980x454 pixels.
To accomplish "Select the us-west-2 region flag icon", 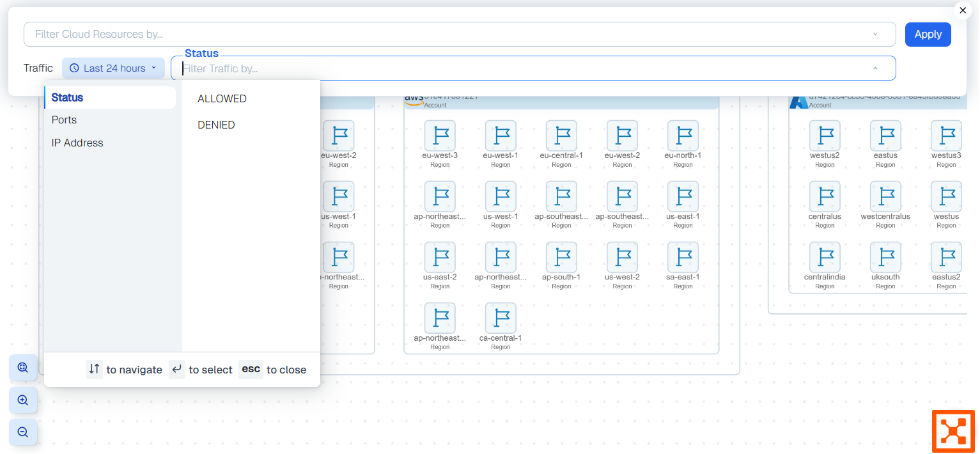I will 622,257.
